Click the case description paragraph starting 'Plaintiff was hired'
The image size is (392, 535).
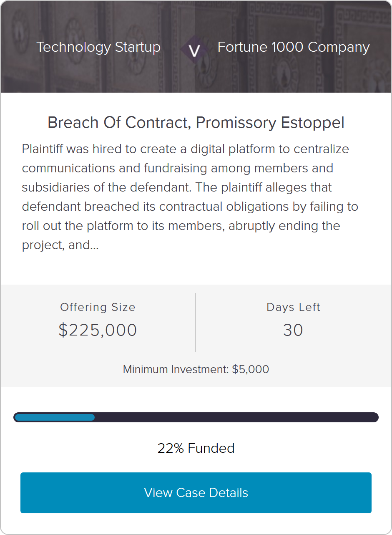pyautogui.click(x=190, y=197)
